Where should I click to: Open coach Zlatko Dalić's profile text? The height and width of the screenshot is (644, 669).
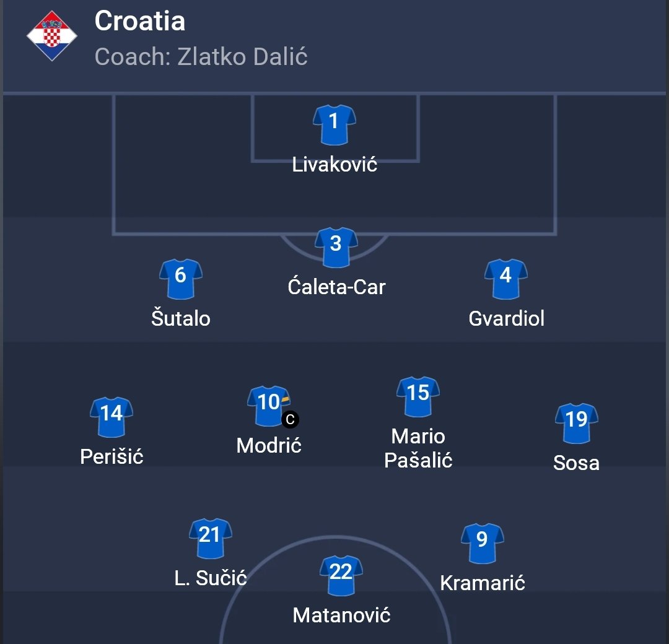click(201, 56)
